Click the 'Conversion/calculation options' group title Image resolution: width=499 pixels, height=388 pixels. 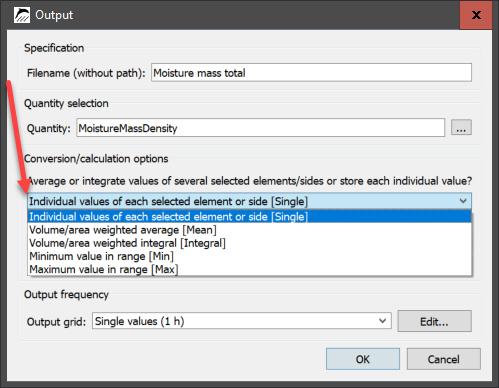[96, 159]
